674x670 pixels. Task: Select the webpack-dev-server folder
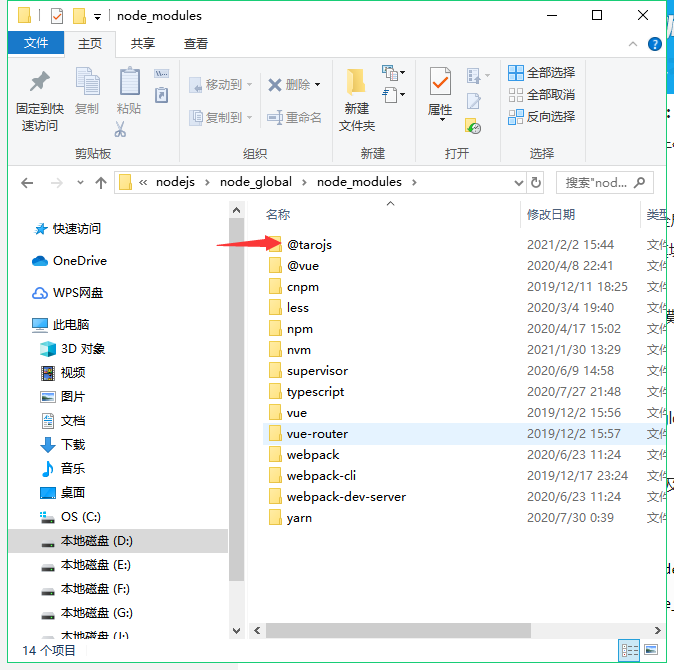click(346, 497)
